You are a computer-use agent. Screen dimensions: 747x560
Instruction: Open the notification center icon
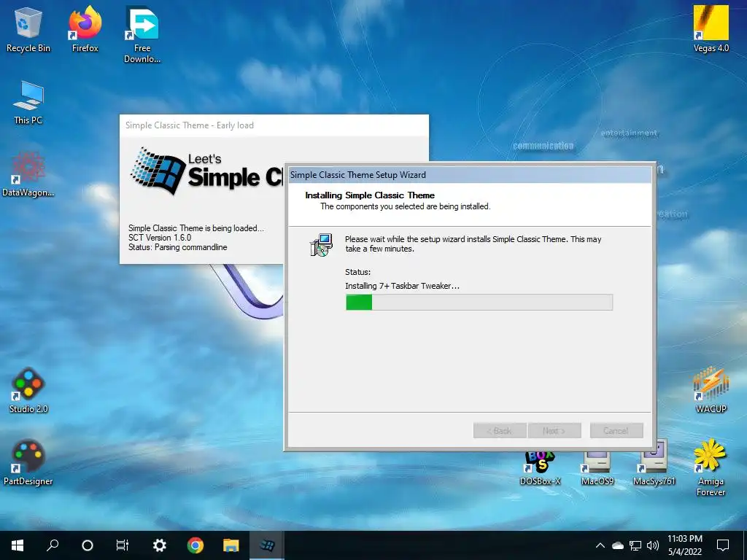tap(723, 545)
